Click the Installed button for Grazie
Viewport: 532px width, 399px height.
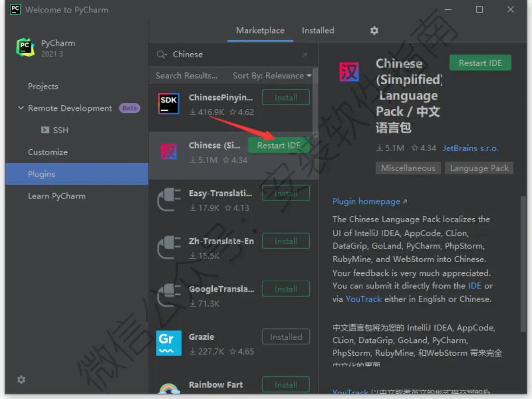286,336
